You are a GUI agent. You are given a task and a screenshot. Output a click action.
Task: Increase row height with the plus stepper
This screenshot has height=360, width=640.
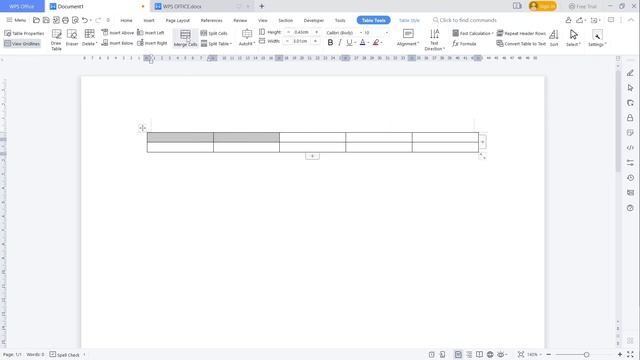(316, 32)
